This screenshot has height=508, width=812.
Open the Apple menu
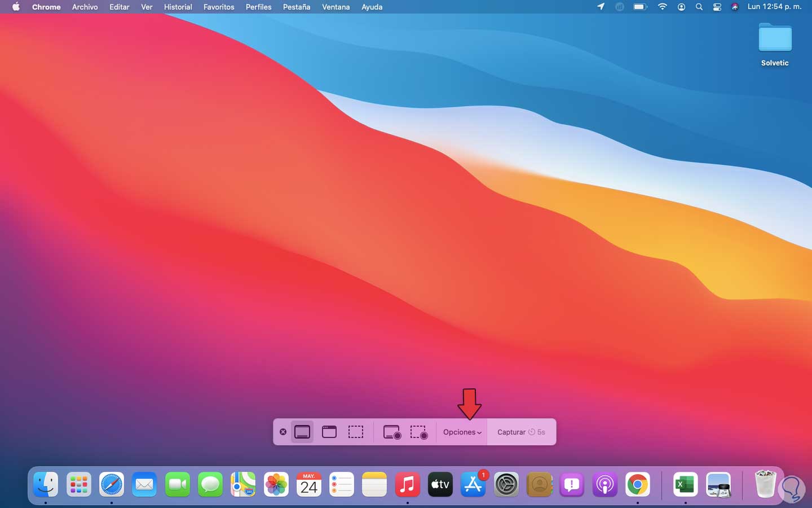[16, 7]
